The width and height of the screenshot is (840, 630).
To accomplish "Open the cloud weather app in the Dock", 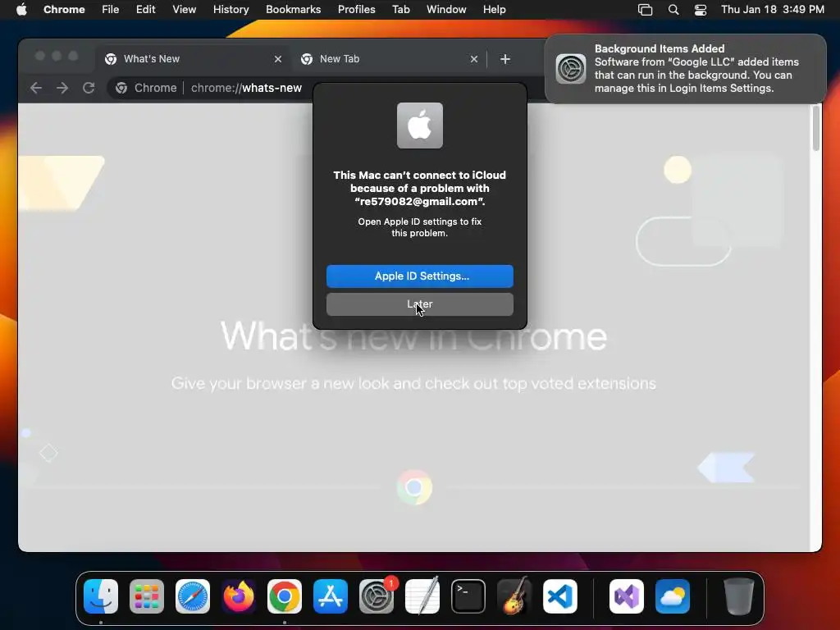I will 673,596.
